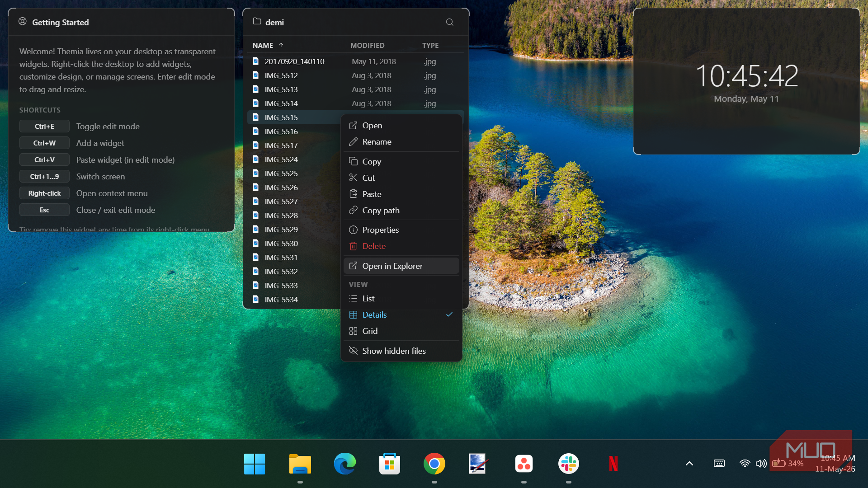Open Asana from the taskbar
The width and height of the screenshot is (868, 488).
tap(524, 464)
